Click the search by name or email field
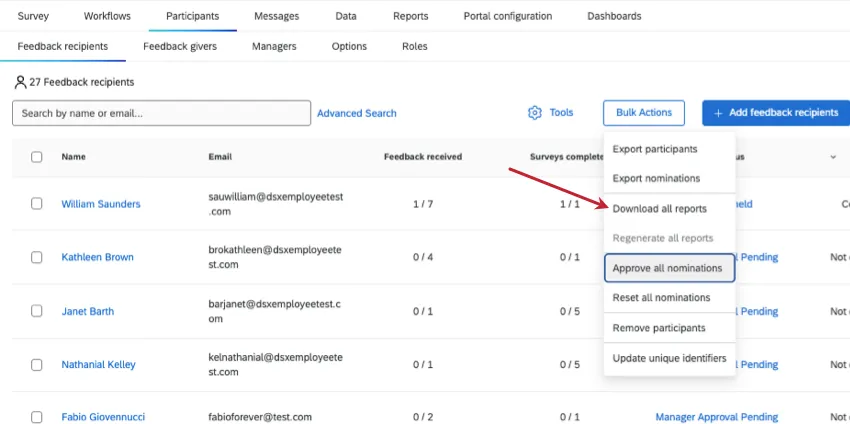The width and height of the screenshot is (850, 424). (162, 113)
